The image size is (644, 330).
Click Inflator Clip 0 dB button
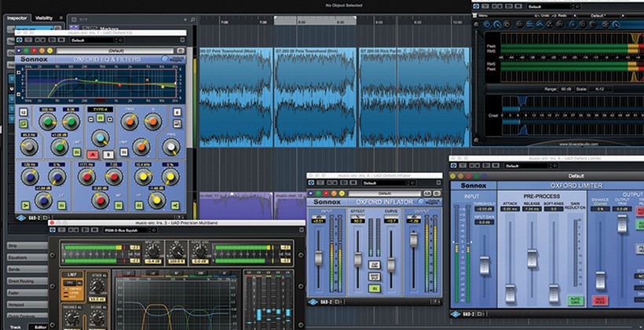tap(374, 265)
